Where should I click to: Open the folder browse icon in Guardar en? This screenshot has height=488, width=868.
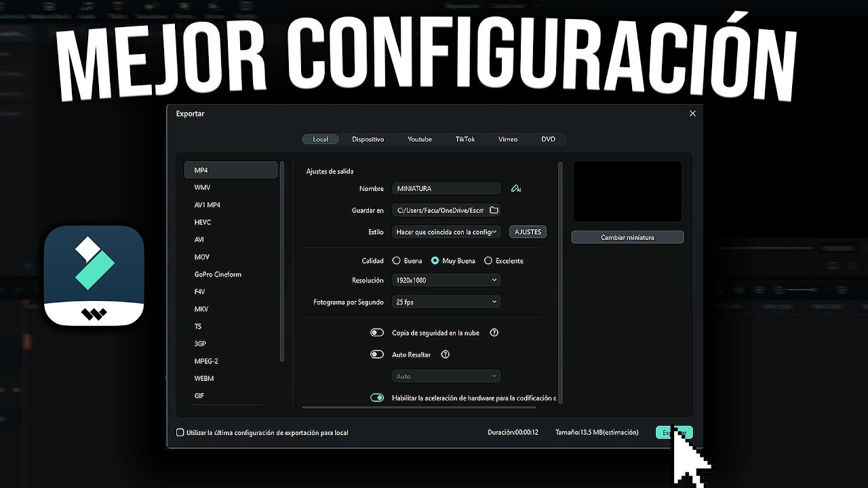coord(494,210)
